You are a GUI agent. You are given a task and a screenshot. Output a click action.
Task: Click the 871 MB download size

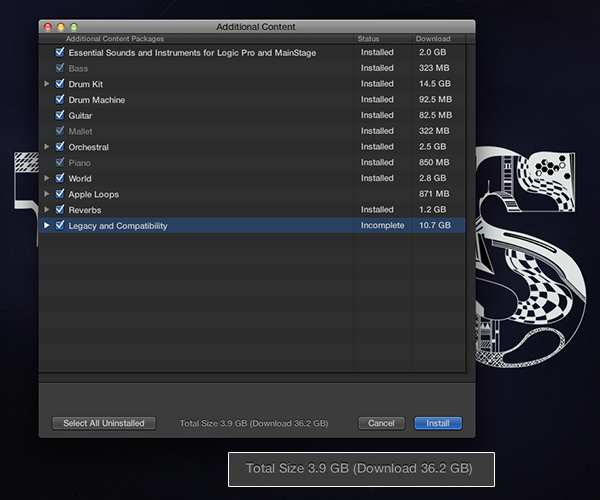tap(434, 194)
